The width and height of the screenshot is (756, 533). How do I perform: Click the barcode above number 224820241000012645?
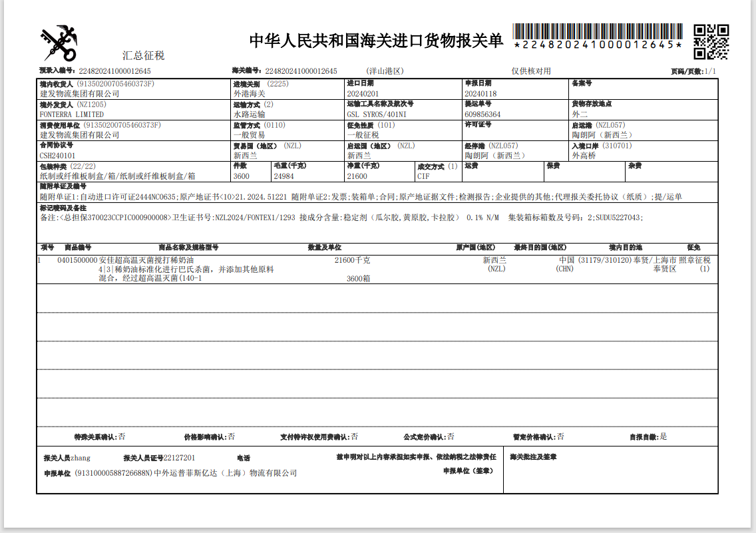(598, 31)
